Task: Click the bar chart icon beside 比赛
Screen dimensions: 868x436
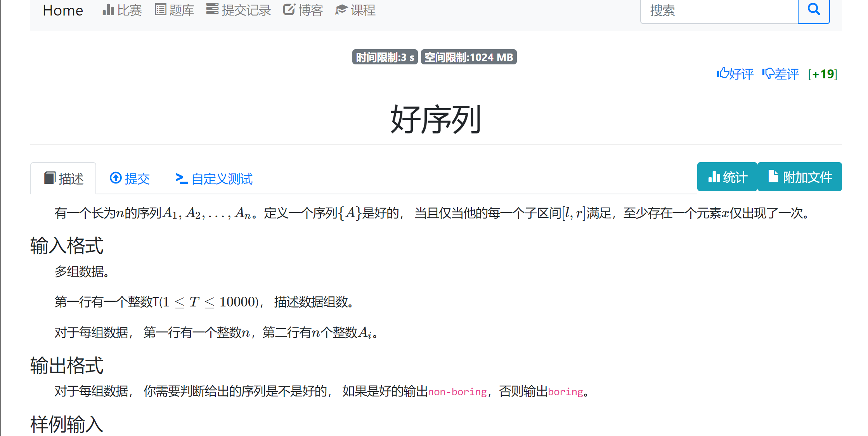Action: click(108, 9)
